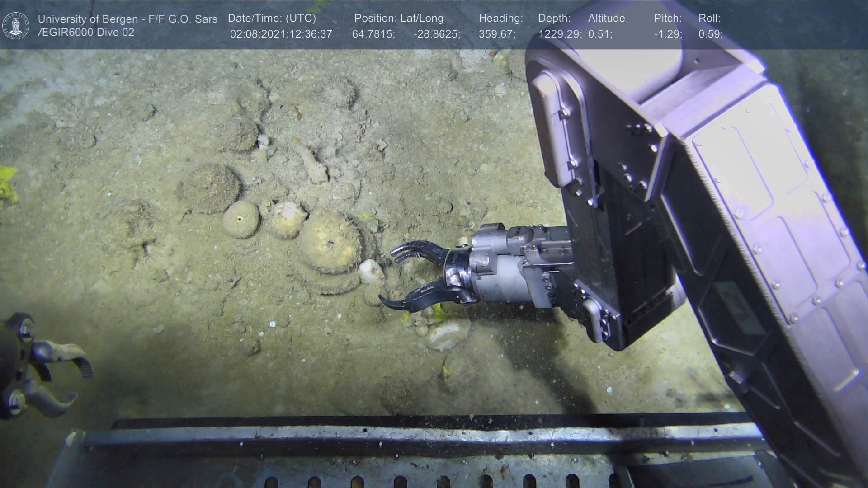This screenshot has width=868, height=488.
Task: Click the University of Bergen vessel title text
Action: 127,19
